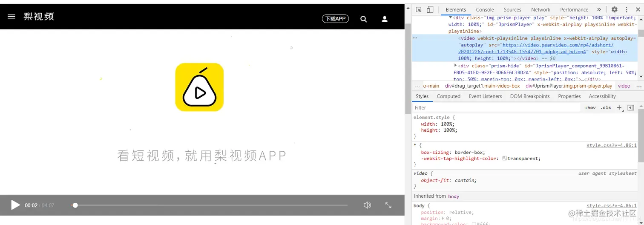Open the Styles pane tab
Viewport: 644px width, 225px height.
(x=422, y=96)
